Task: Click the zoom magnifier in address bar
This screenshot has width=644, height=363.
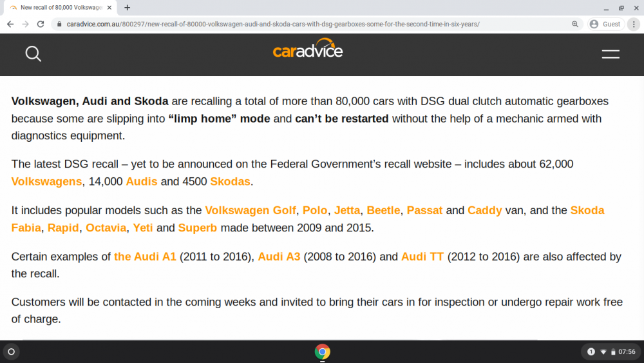Action: [575, 25]
